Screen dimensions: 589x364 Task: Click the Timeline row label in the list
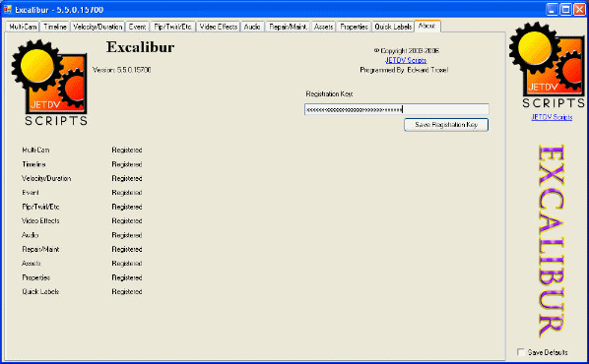pyautogui.click(x=33, y=164)
